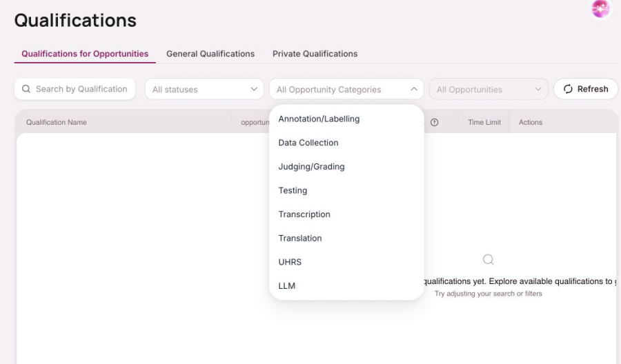The width and height of the screenshot is (621, 364).
Task: Click the Qualification Name column header
Action: click(x=57, y=122)
